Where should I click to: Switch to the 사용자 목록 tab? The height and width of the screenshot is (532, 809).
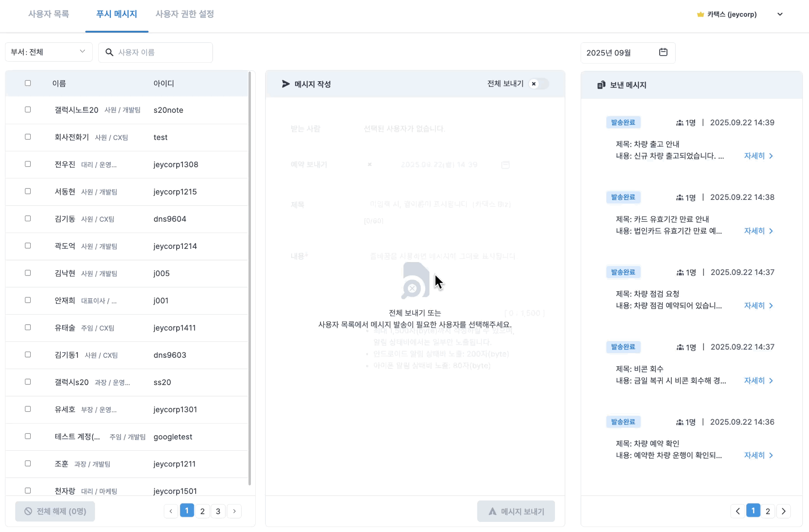pos(49,14)
